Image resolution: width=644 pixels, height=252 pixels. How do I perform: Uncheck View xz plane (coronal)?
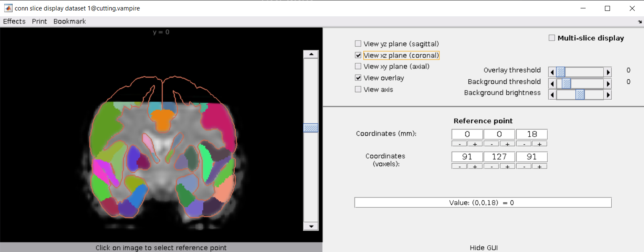tap(358, 55)
